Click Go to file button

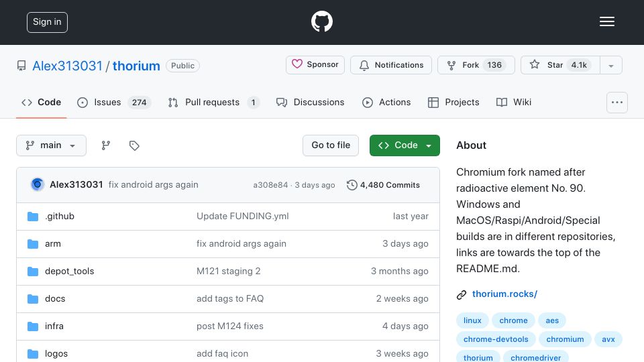pyautogui.click(x=331, y=145)
